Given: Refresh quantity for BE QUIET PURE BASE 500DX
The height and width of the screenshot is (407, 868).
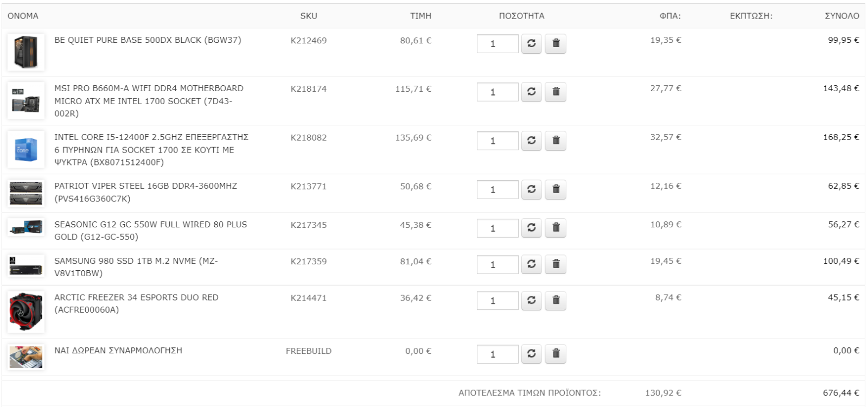Looking at the screenshot, I should pyautogui.click(x=532, y=43).
